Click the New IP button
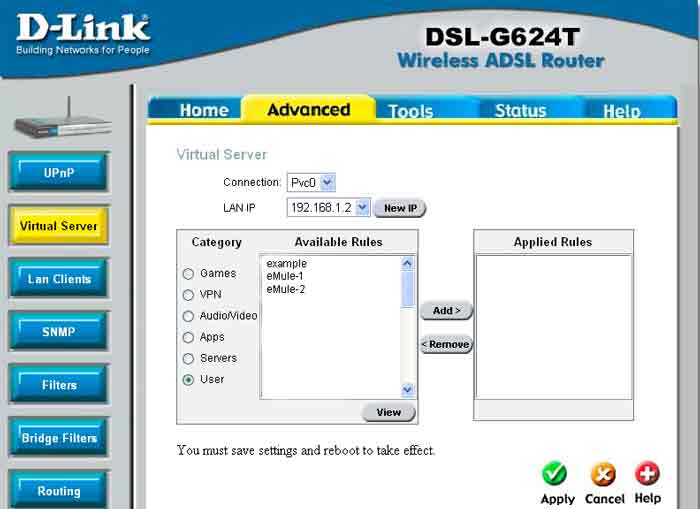The image size is (700, 509). (400, 208)
